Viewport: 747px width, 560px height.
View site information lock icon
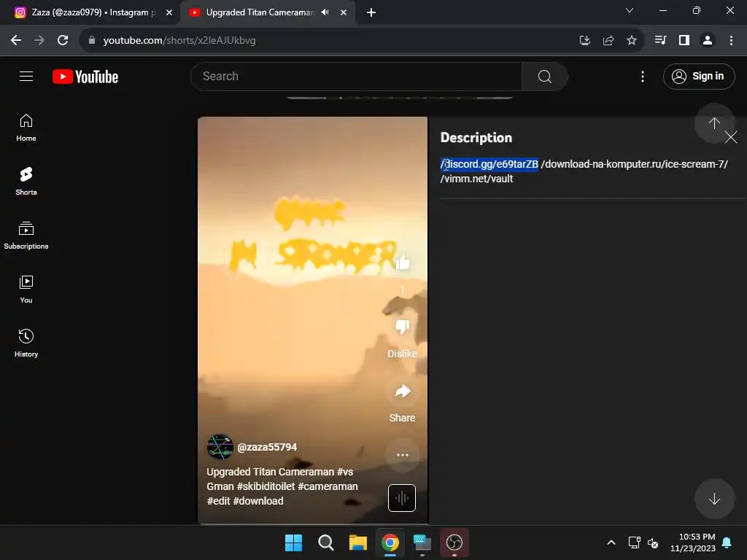(x=92, y=41)
